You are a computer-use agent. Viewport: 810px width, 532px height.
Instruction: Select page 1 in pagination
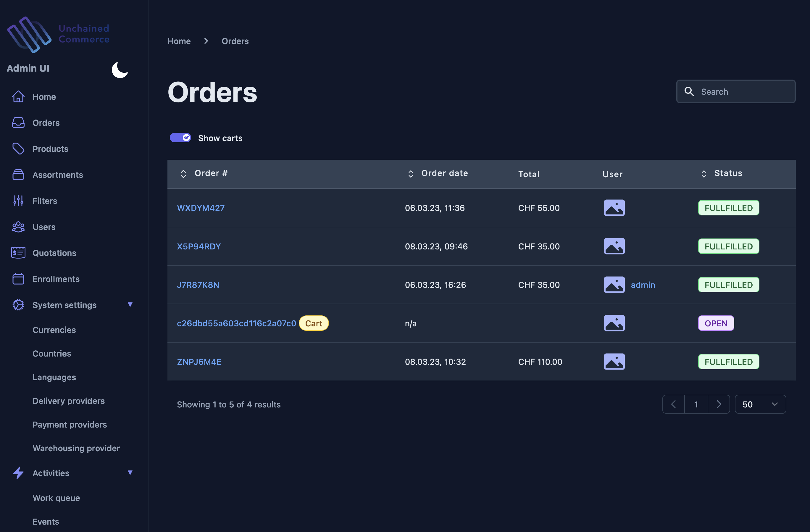click(x=696, y=404)
